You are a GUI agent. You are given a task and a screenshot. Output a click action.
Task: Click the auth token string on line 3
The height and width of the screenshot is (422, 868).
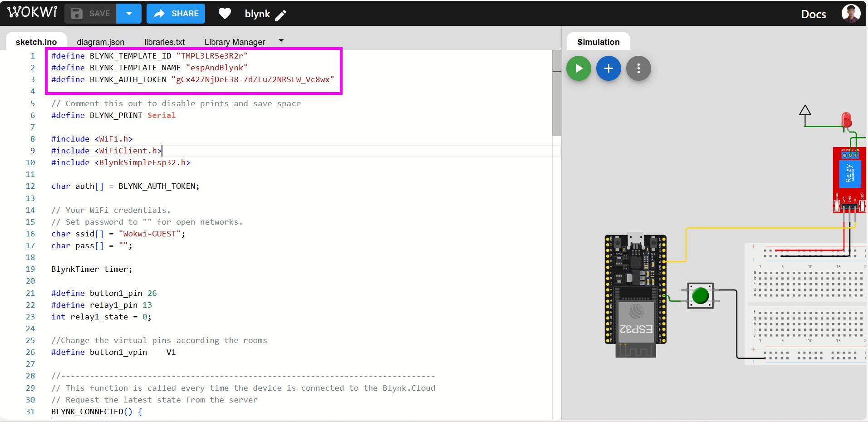(253, 79)
